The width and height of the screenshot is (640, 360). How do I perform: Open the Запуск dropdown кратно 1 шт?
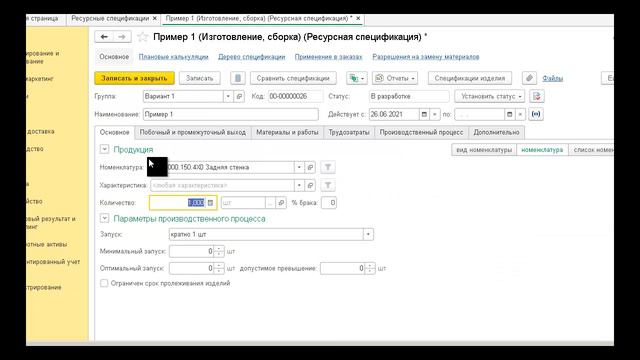click(368, 234)
